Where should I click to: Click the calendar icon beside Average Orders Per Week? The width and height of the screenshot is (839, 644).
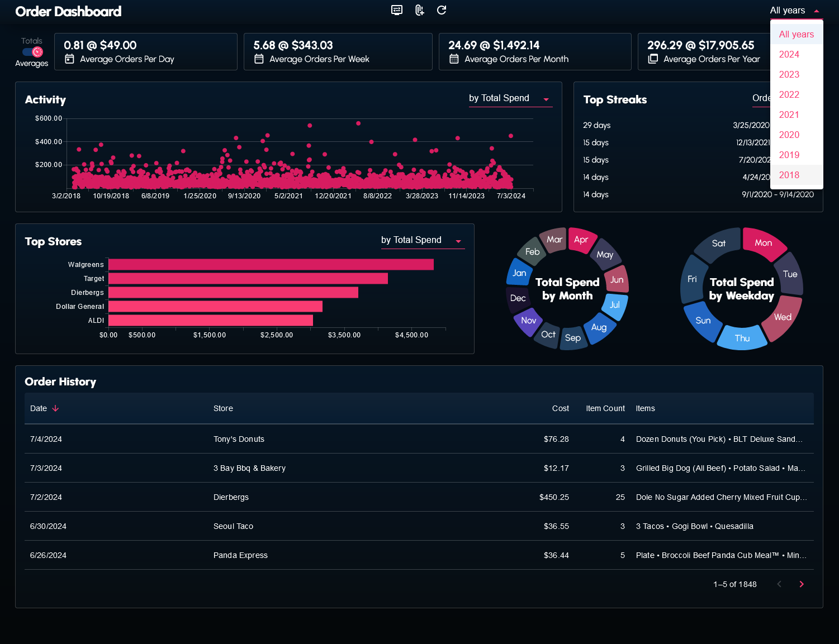tap(259, 59)
